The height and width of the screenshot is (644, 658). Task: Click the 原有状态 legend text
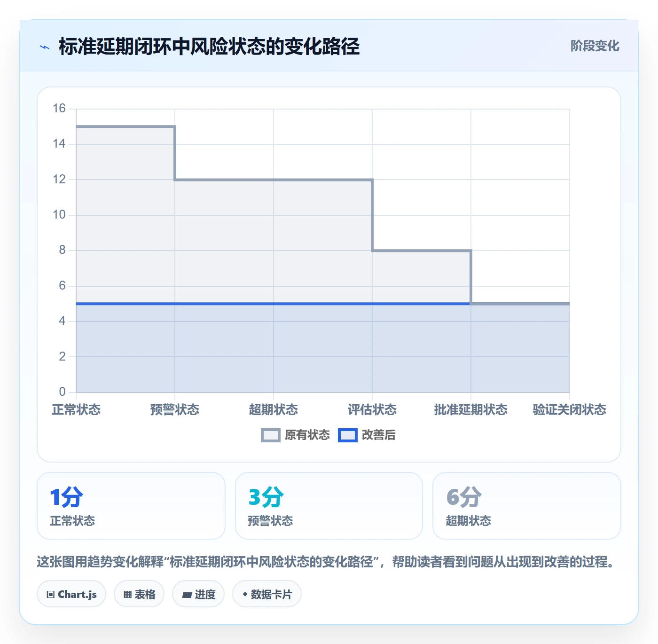point(307,435)
